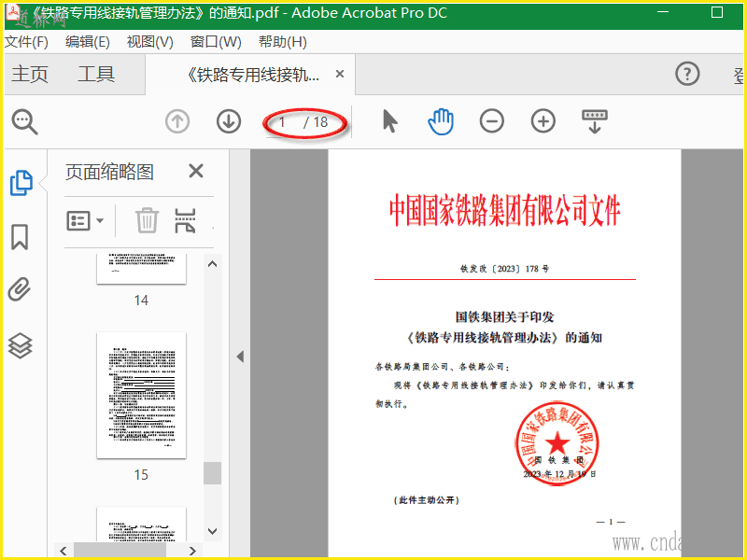Open the Attachments paperclip panel
747x560 pixels.
pos(20,289)
